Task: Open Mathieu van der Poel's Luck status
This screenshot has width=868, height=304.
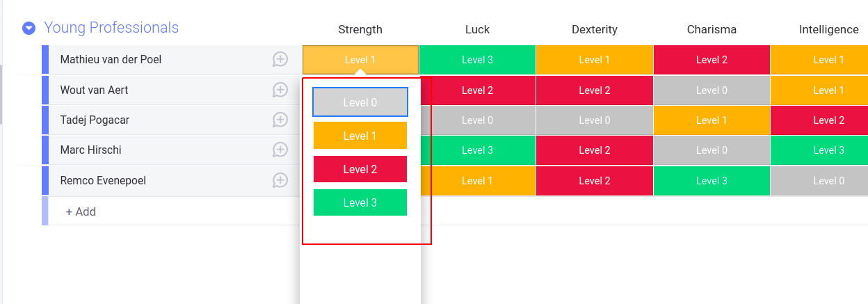Action: [477, 60]
